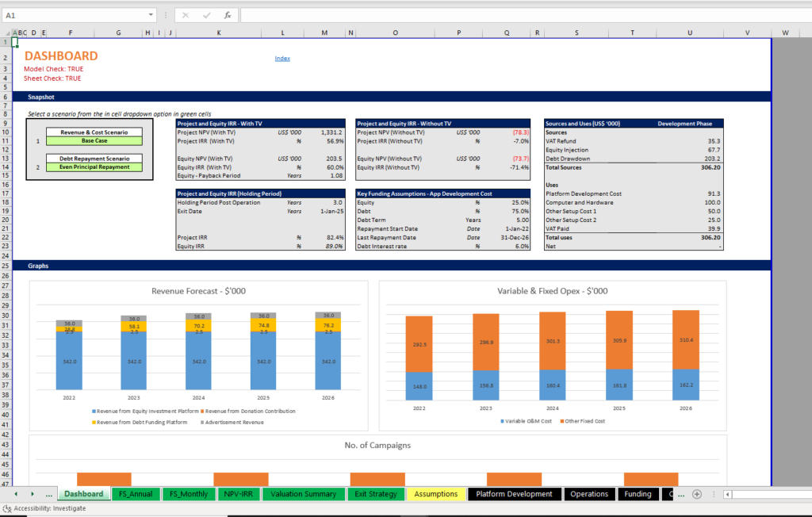The width and height of the screenshot is (812, 517).
Task: Select the Platform Development sheet tab
Action: click(x=514, y=494)
